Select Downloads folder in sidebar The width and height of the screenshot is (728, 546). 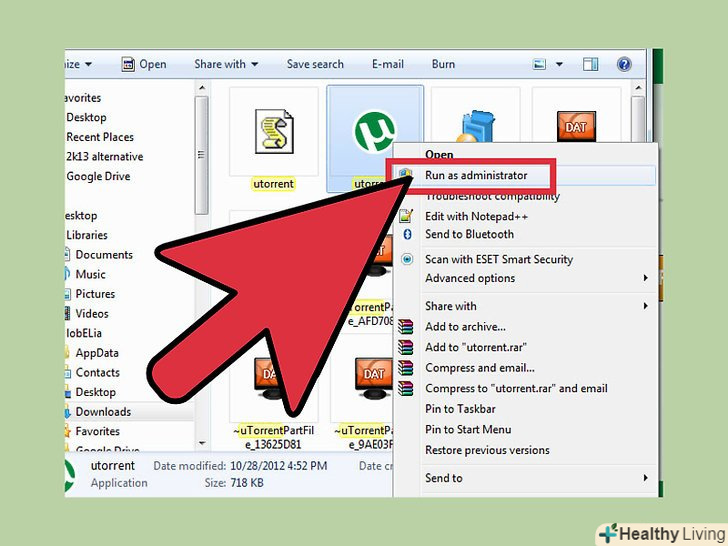(x=103, y=411)
